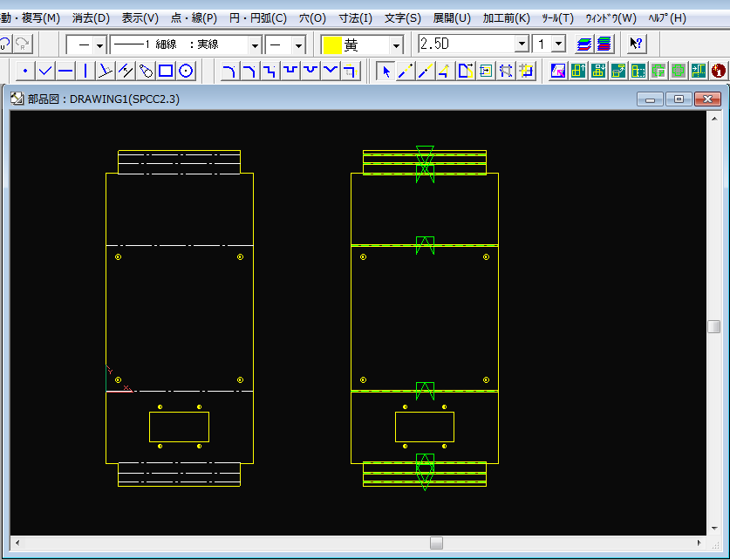Screen dimensions: 730x560
Task: Open the line width dropdown after 実線
Action: 298,45
